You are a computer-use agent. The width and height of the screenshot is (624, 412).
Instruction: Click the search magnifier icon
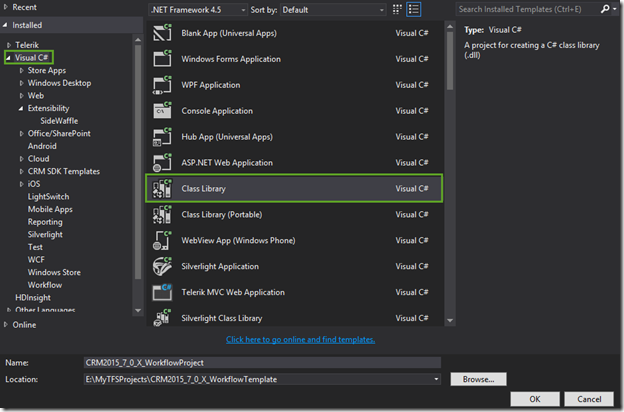pos(605,9)
